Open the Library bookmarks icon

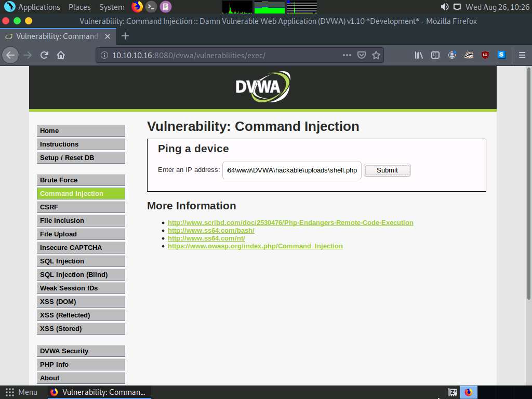point(419,55)
